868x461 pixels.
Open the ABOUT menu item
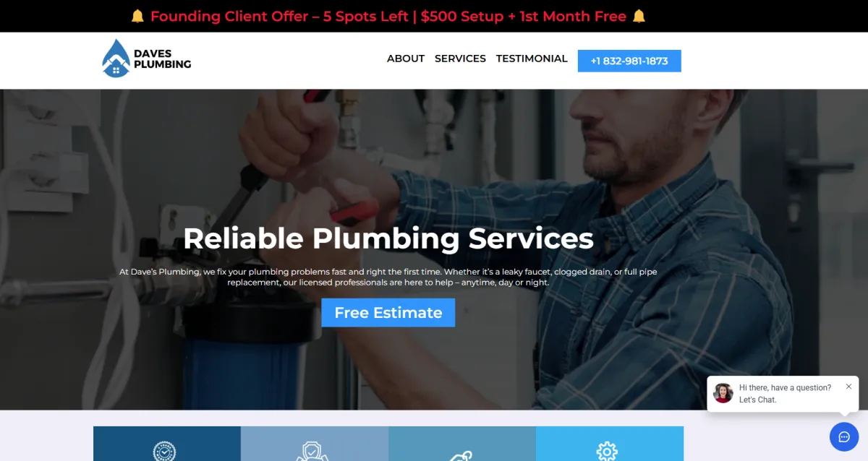click(406, 59)
